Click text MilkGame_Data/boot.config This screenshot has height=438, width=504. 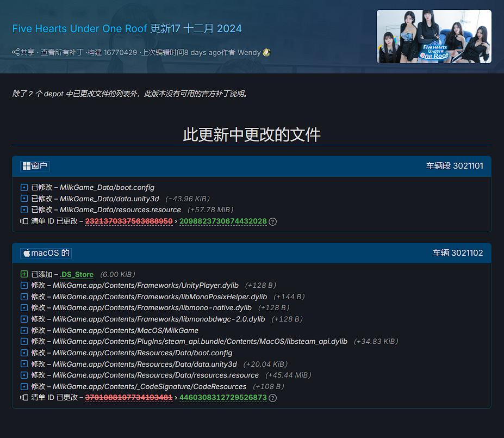coord(107,188)
